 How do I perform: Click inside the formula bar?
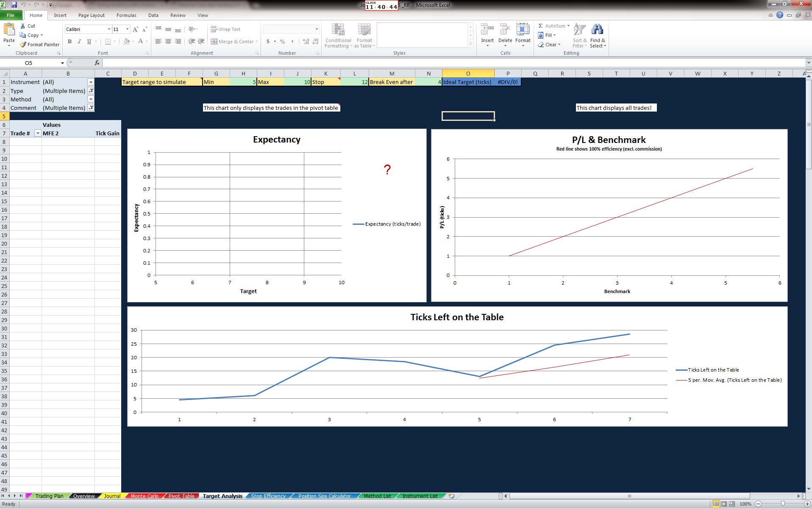[453, 63]
